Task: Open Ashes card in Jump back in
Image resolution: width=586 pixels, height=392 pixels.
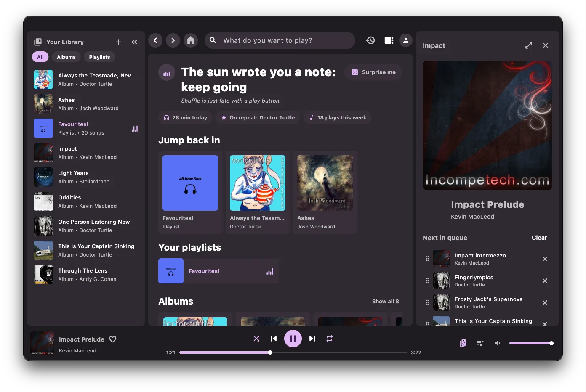Action: pyautogui.click(x=325, y=193)
